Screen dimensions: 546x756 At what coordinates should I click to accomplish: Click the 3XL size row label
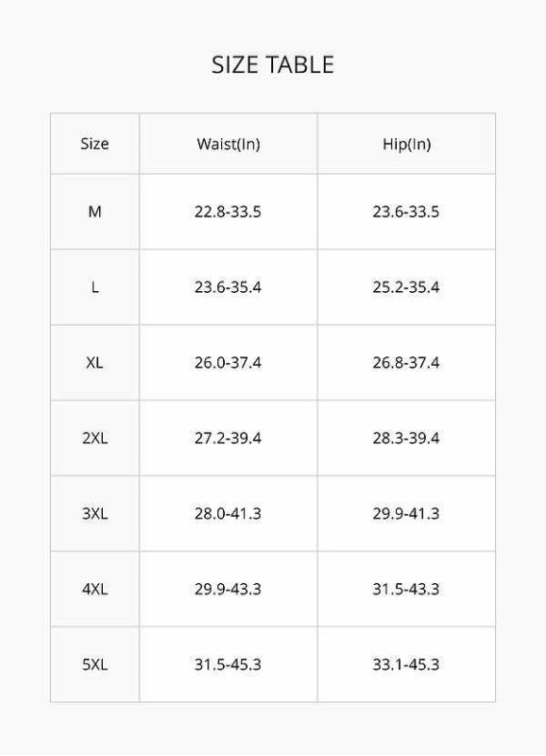tap(94, 513)
